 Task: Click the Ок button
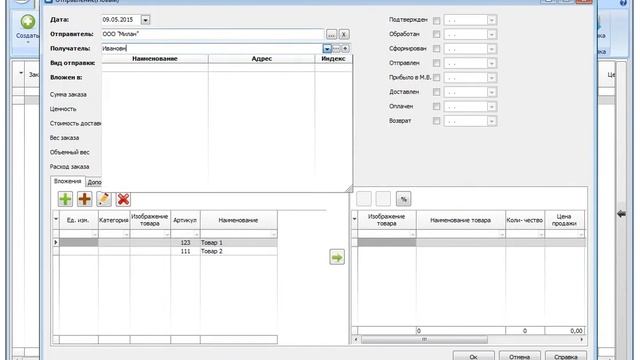(x=473, y=356)
